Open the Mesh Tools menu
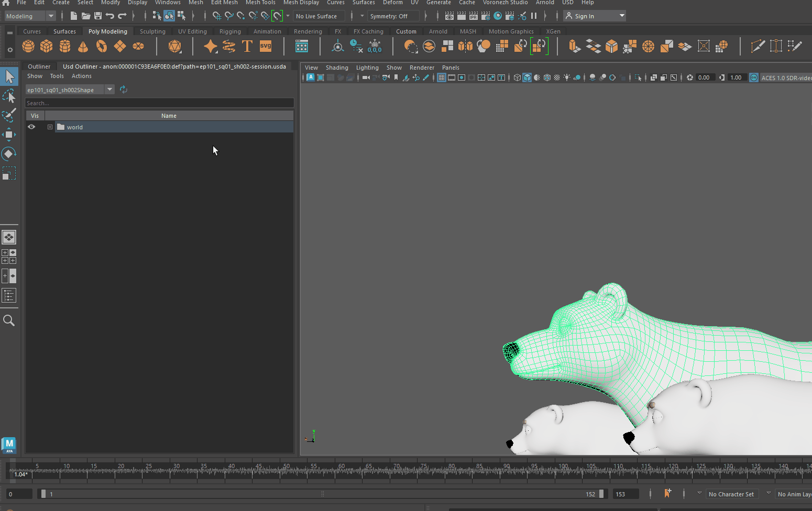 pos(260,3)
